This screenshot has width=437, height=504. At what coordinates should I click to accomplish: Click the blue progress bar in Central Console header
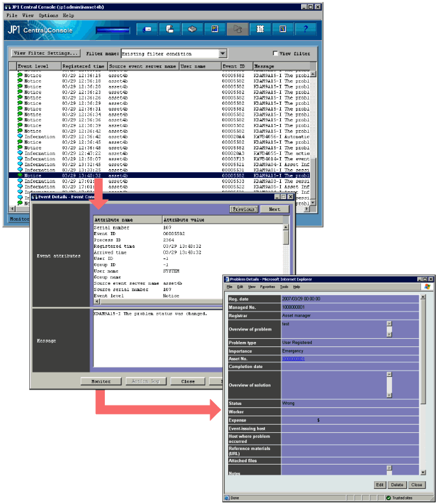[113, 31]
